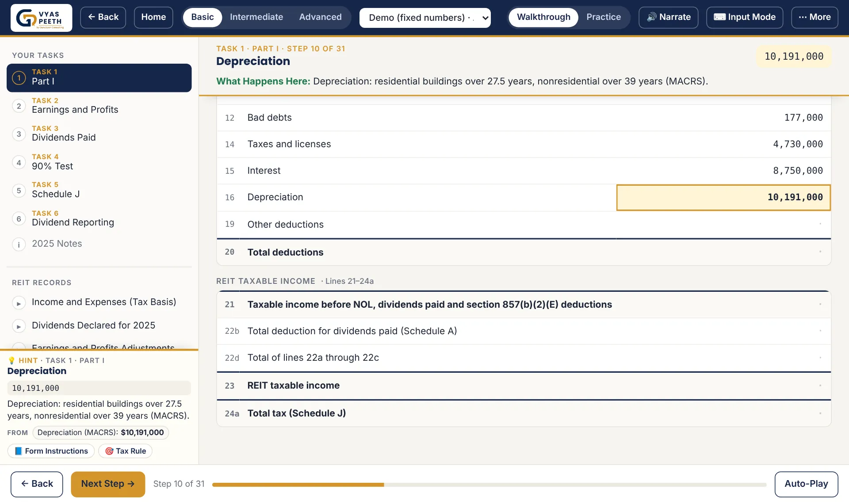This screenshot has height=504, width=849.
Task: Switch to Practice mode
Action: point(604,17)
